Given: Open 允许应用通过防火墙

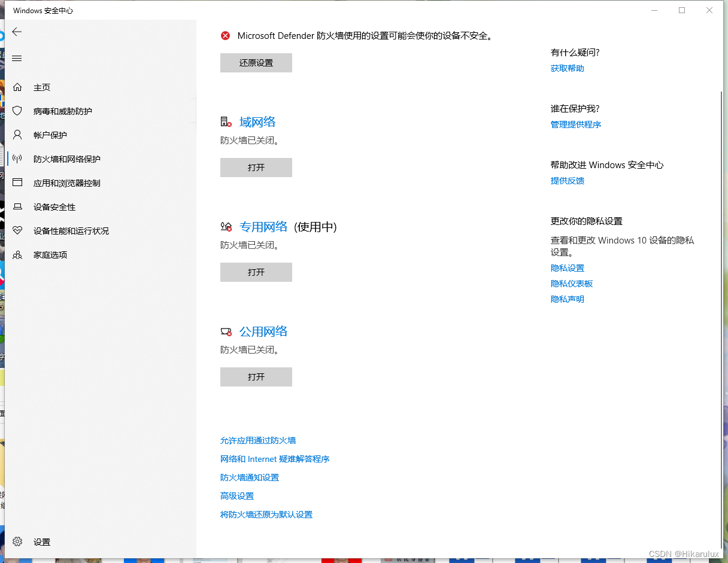Looking at the screenshot, I should pyautogui.click(x=257, y=440).
